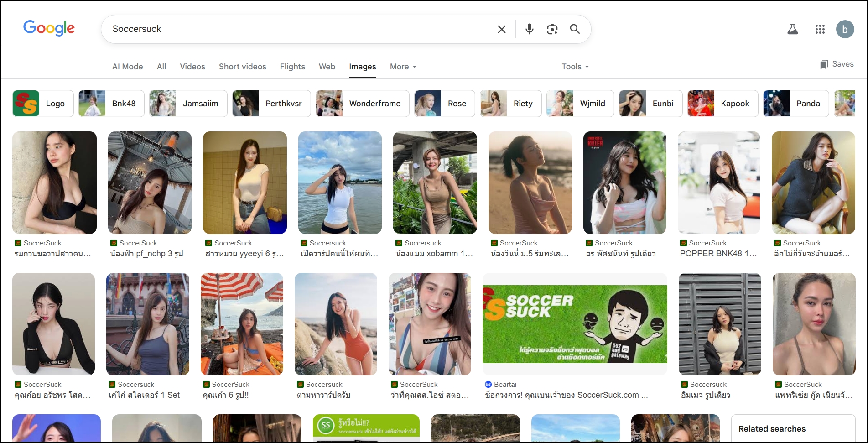
Task: Click the Soccersuck search input field
Action: [296, 29]
